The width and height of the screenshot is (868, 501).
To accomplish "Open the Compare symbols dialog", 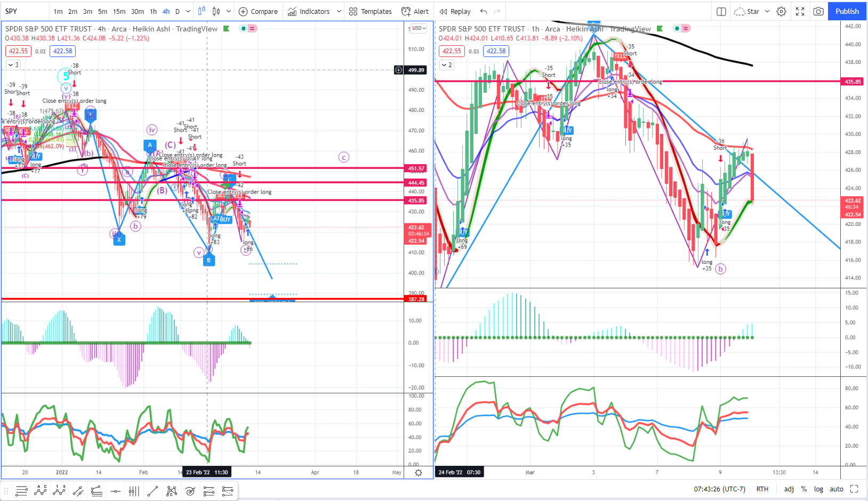I will pyautogui.click(x=259, y=11).
